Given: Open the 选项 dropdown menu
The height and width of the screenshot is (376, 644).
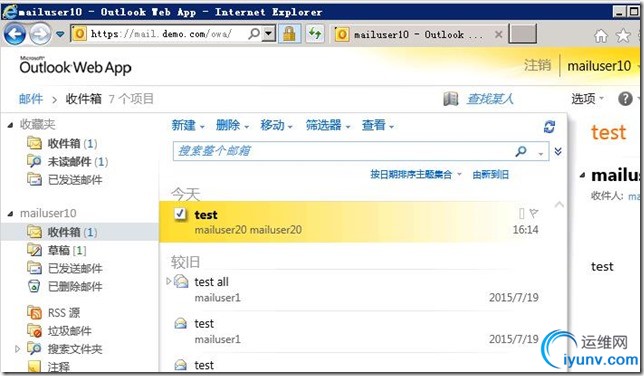Looking at the screenshot, I should [x=587, y=99].
